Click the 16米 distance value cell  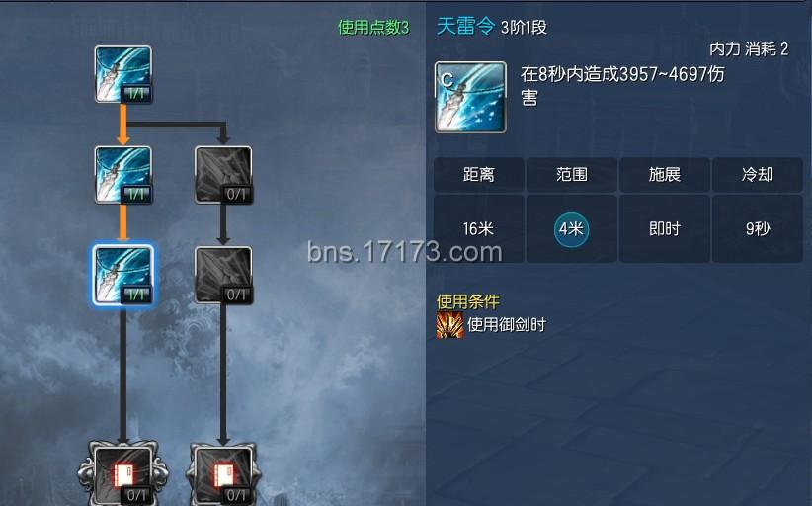pyautogui.click(x=478, y=229)
